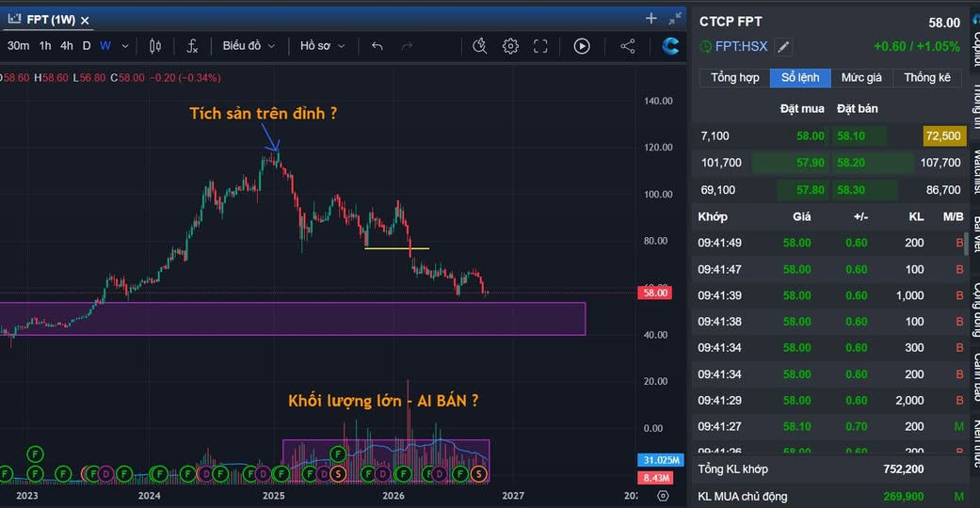The width and height of the screenshot is (980, 508).
Task: Select the 1h timeframe
Action: click(45, 46)
